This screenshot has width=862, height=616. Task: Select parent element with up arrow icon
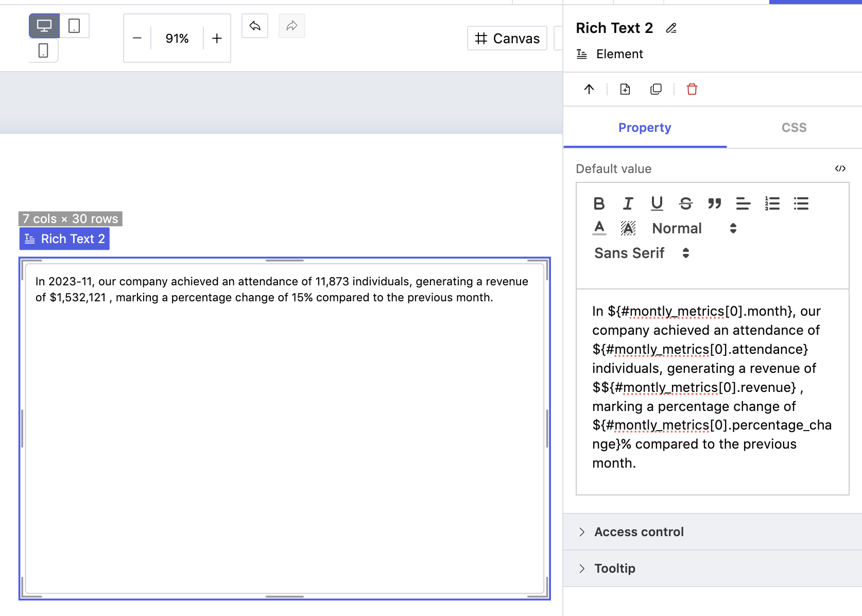(589, 89)
